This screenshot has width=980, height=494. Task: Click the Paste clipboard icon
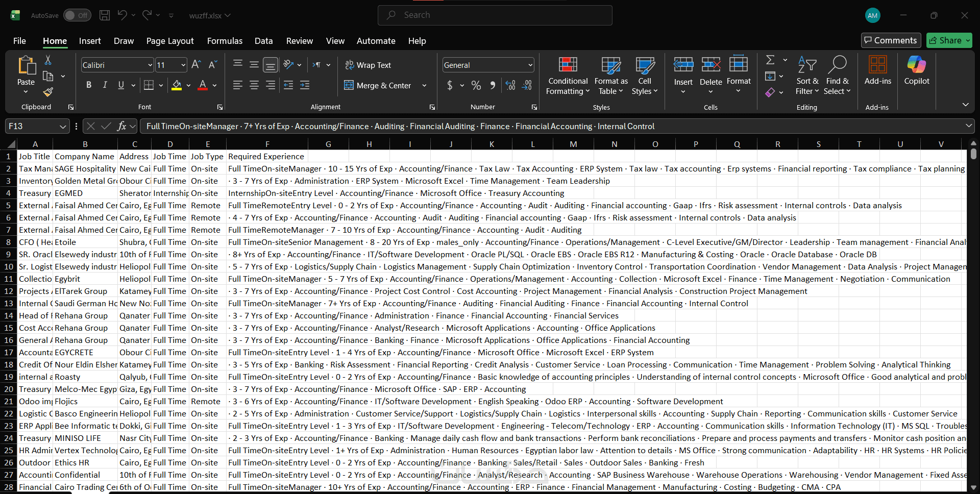tap(26, 66)
